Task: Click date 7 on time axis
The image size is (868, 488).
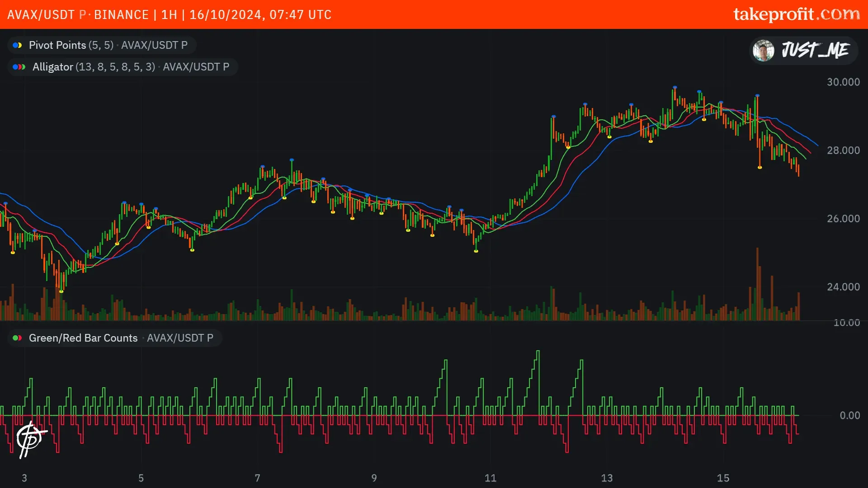Action: point(257,478)
